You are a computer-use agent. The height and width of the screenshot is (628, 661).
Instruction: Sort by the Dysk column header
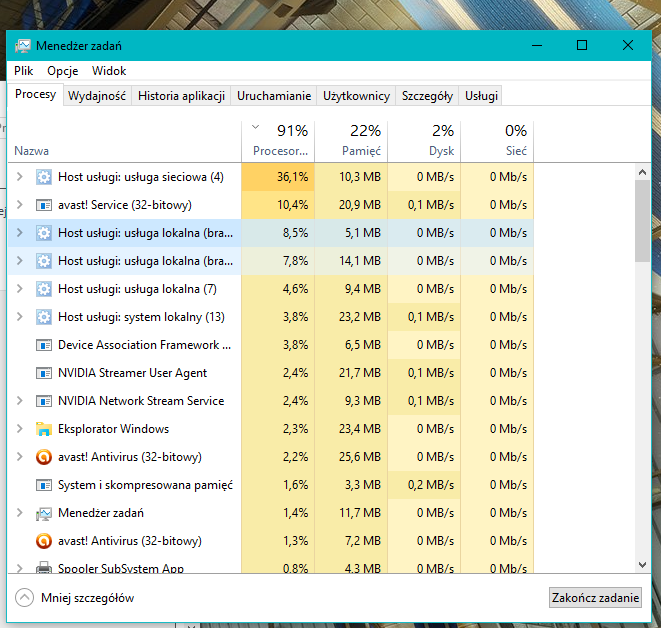pyautogui.click(x=424, y=141)
